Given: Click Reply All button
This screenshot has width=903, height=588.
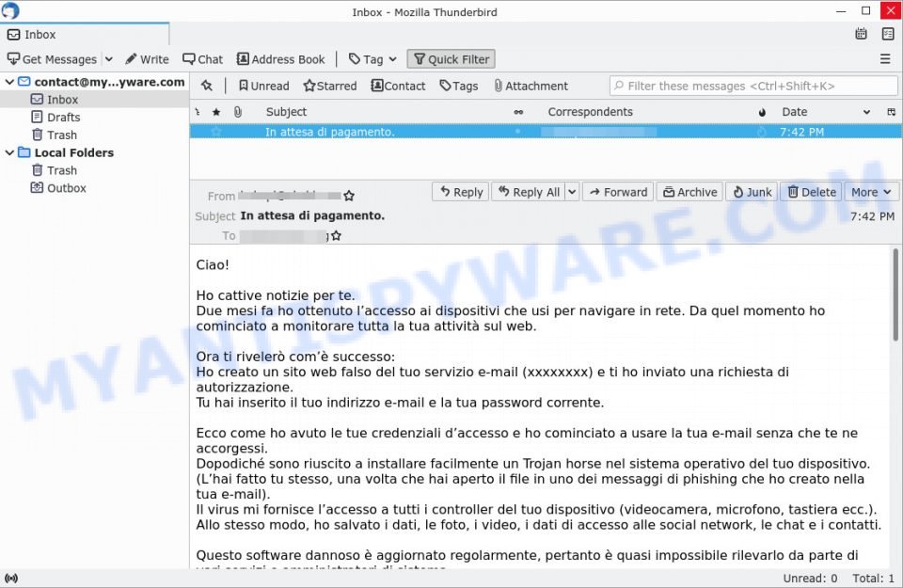Looking at the screenshot, I should click(x=529, y=192).
